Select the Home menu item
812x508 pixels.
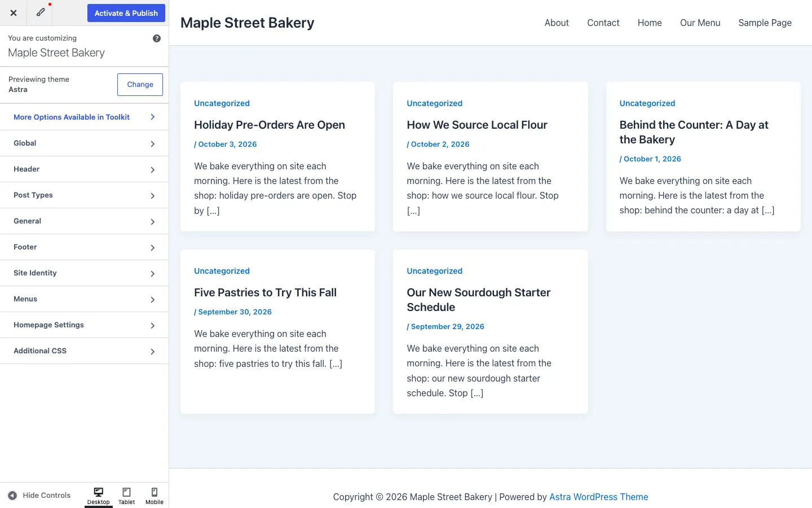[x=650, y=23]
